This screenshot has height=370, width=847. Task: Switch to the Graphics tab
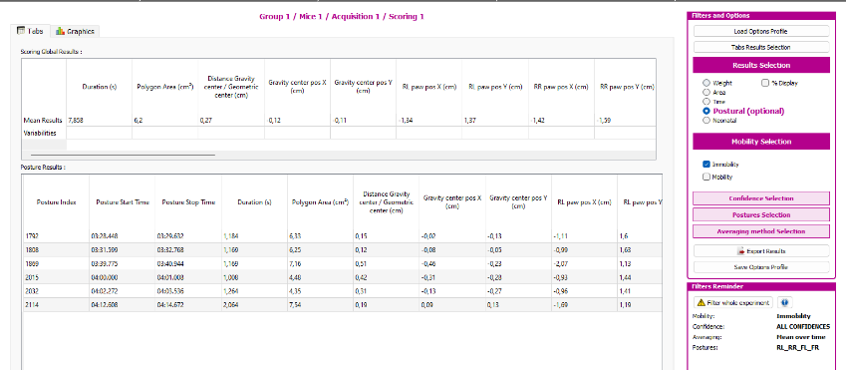point(75,31)
